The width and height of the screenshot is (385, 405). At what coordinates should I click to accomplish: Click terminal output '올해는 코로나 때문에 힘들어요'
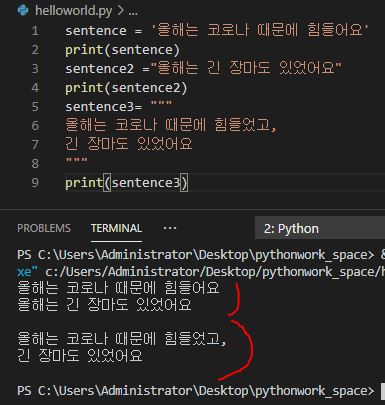[x=118, y=288]
